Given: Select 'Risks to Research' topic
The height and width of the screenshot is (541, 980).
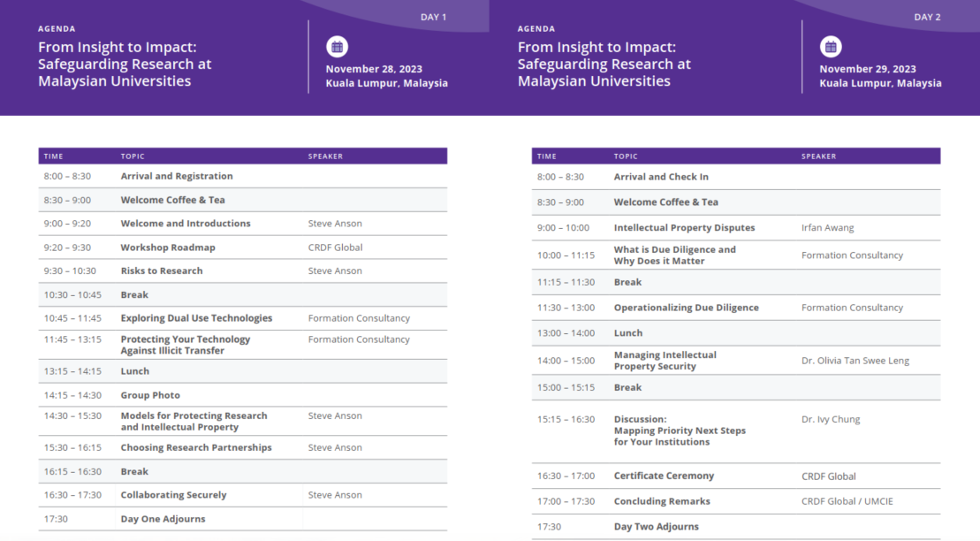Looking at the screenshot, I should (x=162, y=270).
